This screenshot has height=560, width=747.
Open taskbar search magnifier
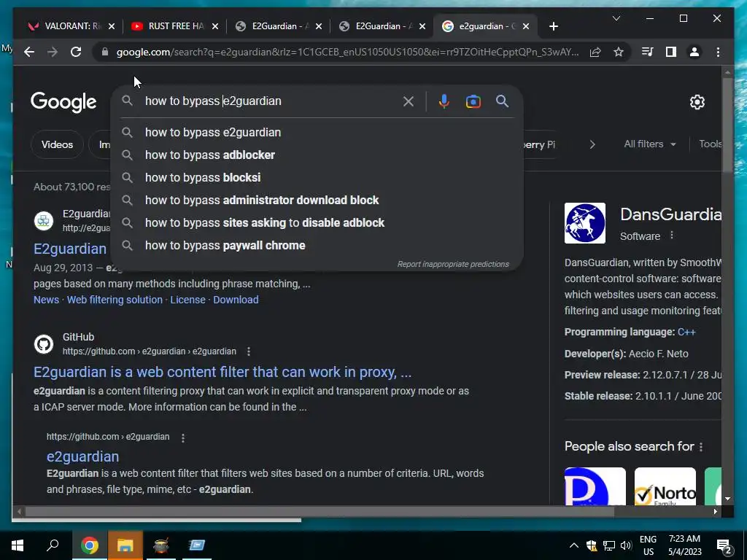pyautogui.click(x=53, y=545)
